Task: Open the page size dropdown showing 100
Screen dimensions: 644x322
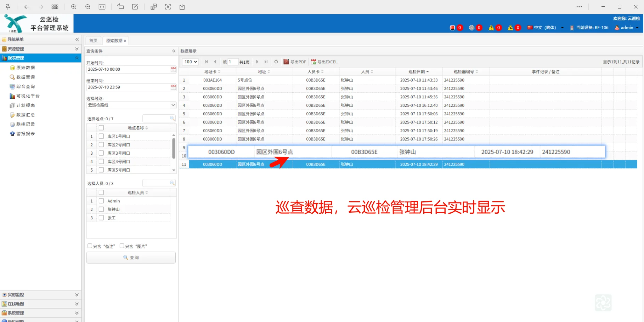Action: (190, 62)
